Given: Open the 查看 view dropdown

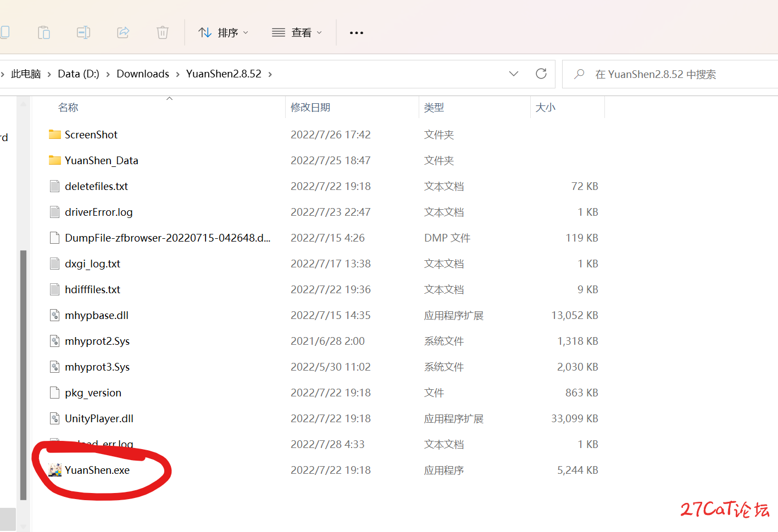Looking at the screenshot, I should [x=297, y=33].
